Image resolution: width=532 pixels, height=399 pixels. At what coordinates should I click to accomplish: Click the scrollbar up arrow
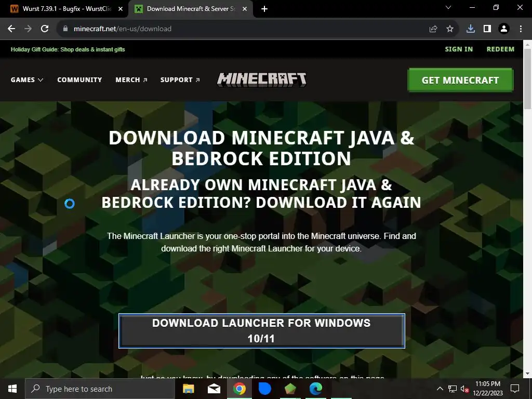pyautogui.click(x=528, y=44)
